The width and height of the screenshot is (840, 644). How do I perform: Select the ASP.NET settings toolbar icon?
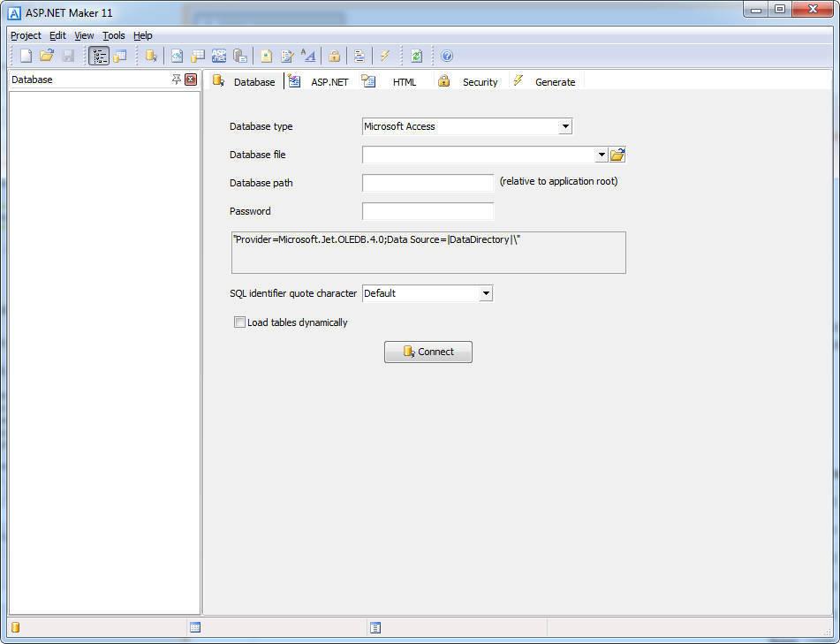(x=218, y=55)
